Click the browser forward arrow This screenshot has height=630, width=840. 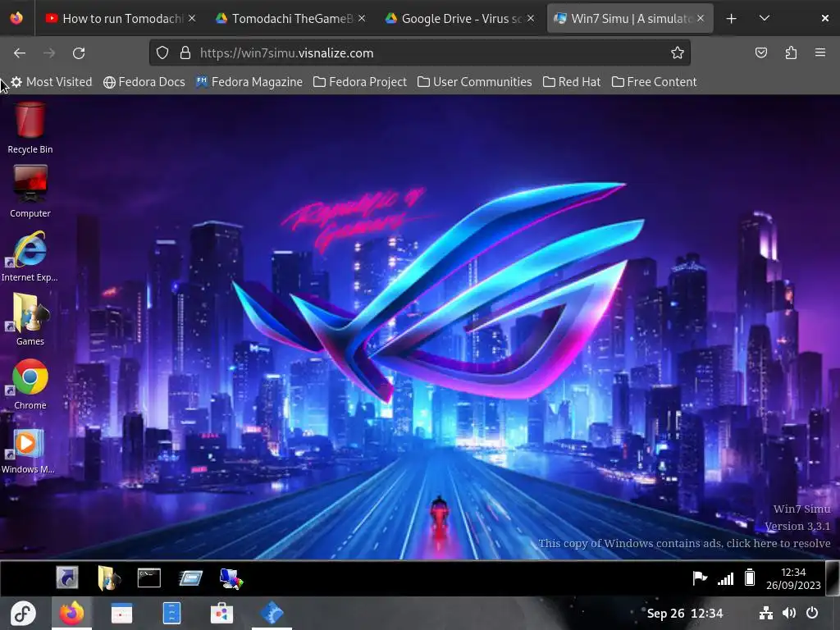pos(49,53)
